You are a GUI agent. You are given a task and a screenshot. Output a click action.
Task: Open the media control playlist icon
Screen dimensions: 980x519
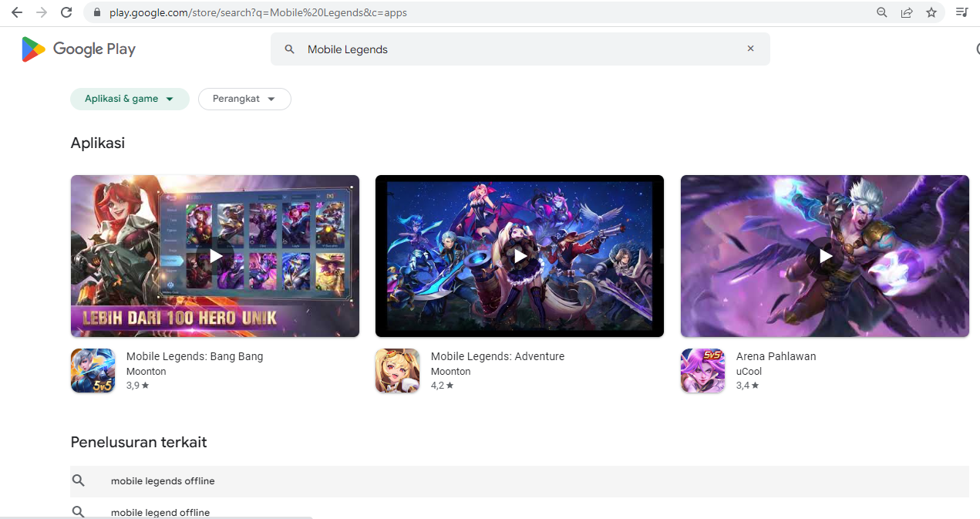coord(961,12)
